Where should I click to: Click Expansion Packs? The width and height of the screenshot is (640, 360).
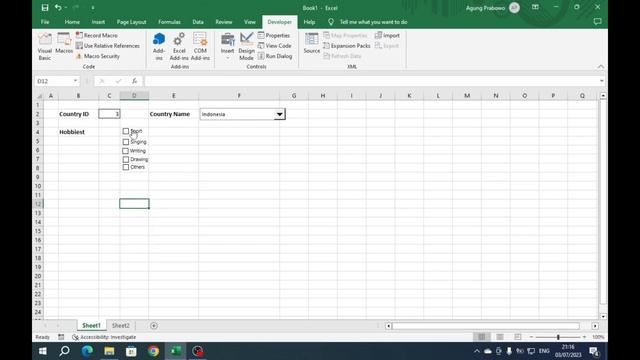tap(347, 46)
